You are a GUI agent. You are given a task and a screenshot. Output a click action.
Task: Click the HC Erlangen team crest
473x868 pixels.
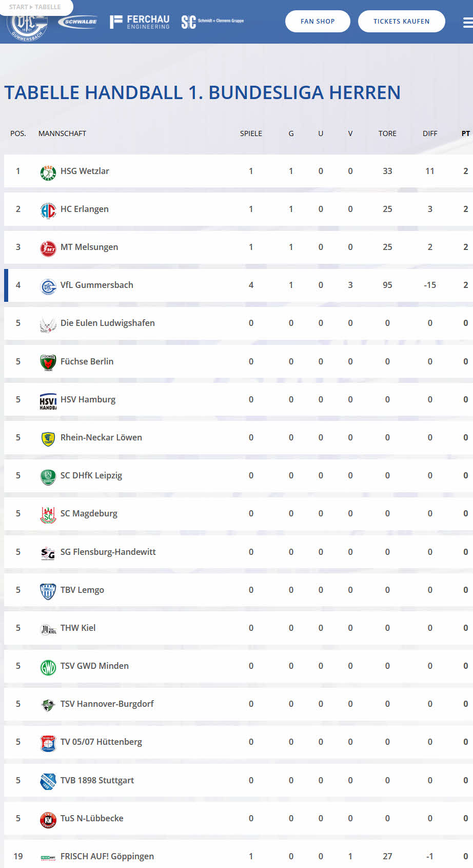click(48, 209)
